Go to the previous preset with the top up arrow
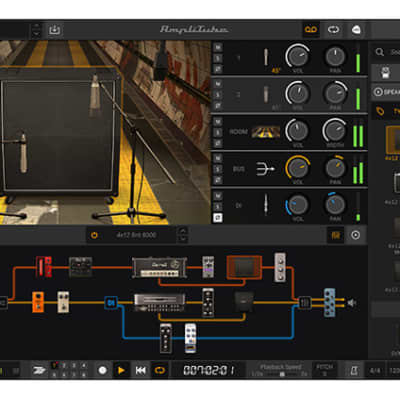The width and height of the screenshot is (400, 400). tap(36, 26)
